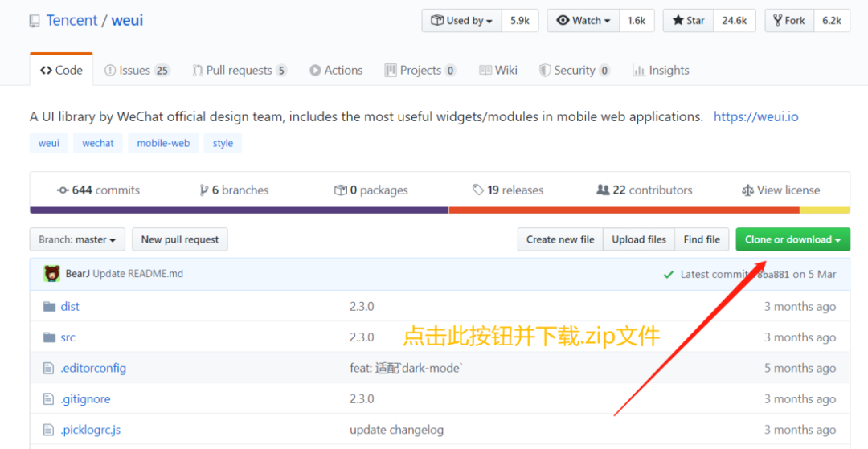Image resolution: width=868 pixels, height=449 pixels.
Task: Open the Security tab
Action: (x=575, y=70)
